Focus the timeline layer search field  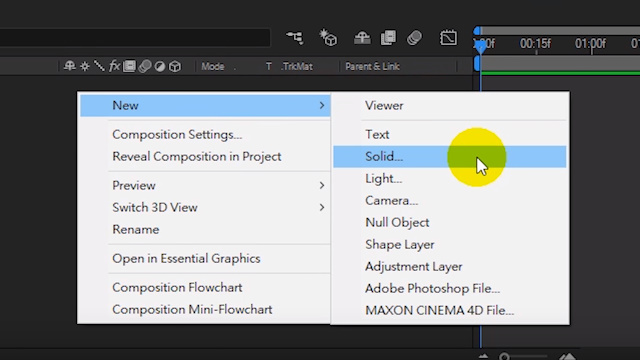135,38
